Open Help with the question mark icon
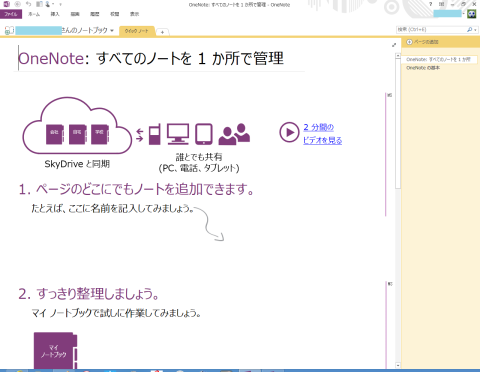This screenshot has height=372, width=480. (x=430, y=4)
